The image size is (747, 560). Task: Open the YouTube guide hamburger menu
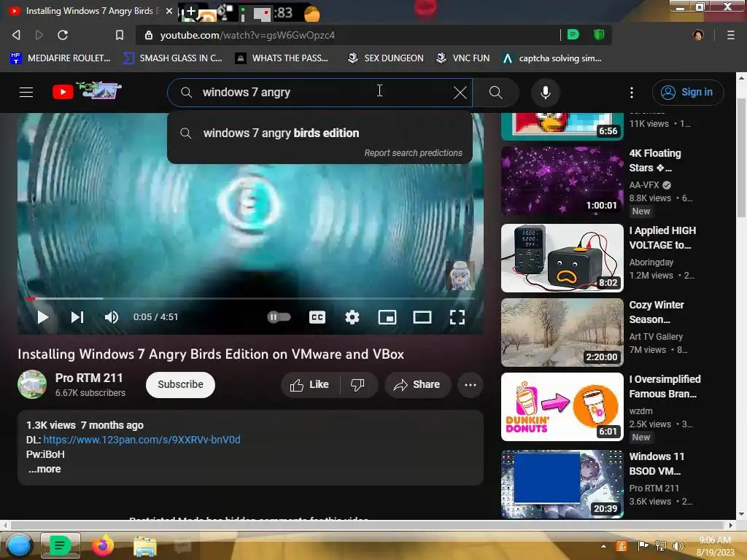26,93
